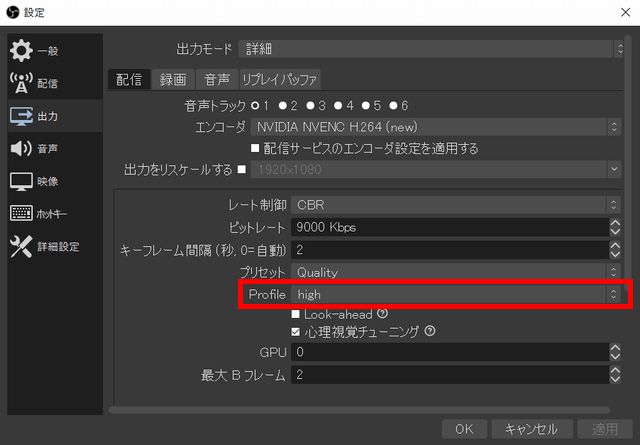Enable 配信サービスのエンコーダ設定を適用する checkbox
This screenshot has width=640, height=445.
click(255, 148)
